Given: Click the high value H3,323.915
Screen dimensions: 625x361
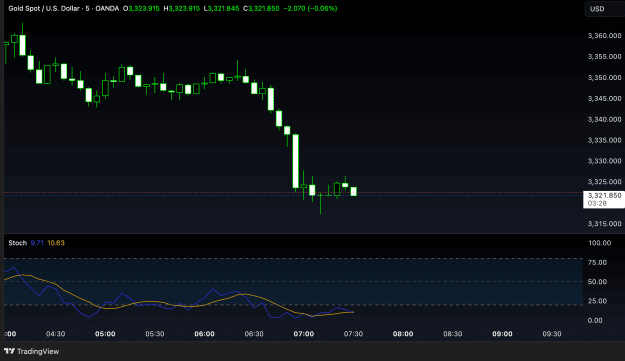Looking at the screenshot, I should tap(182, 8).
